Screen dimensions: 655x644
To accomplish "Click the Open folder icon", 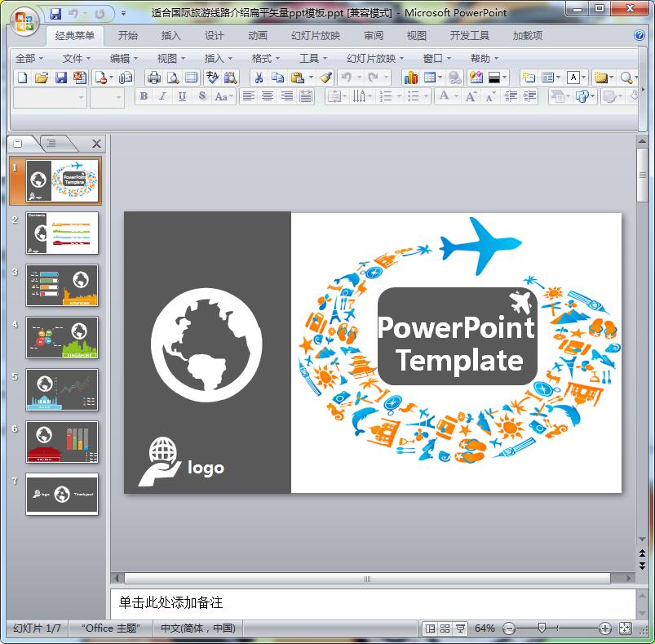I will [42, 78].
